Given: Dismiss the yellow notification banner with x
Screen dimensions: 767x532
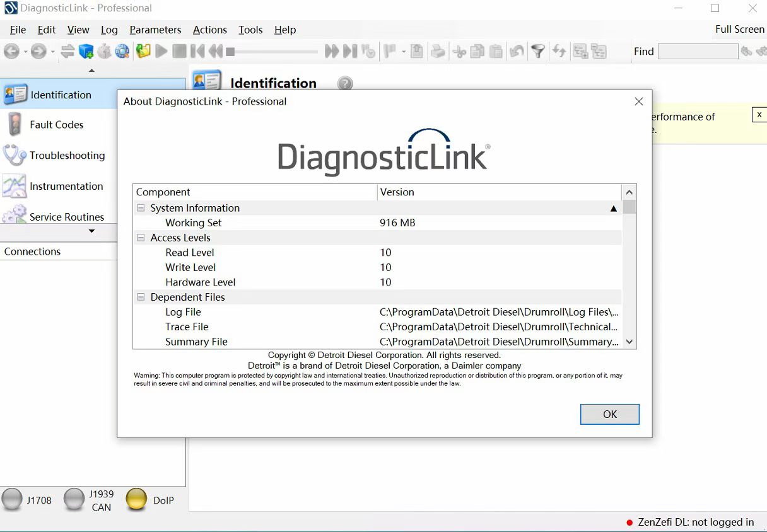Looking at the screenshot, I should 759,115.
